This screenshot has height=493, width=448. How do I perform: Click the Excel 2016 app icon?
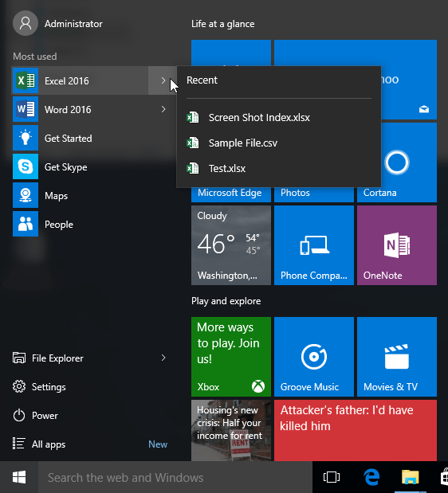click(26, 80)
